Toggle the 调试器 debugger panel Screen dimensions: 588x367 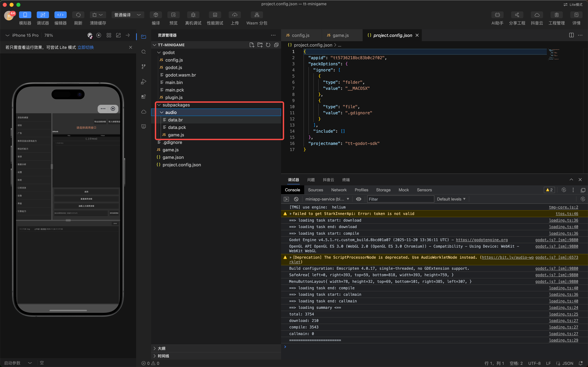43,15
